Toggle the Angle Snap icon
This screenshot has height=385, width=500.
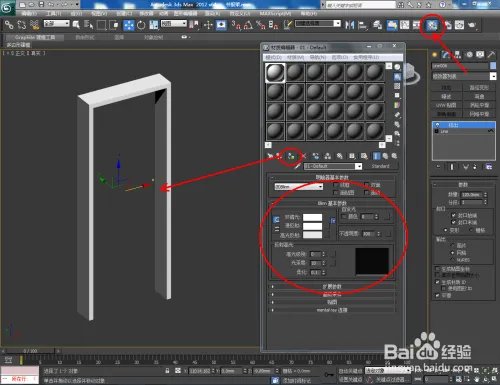pos(248,25)
